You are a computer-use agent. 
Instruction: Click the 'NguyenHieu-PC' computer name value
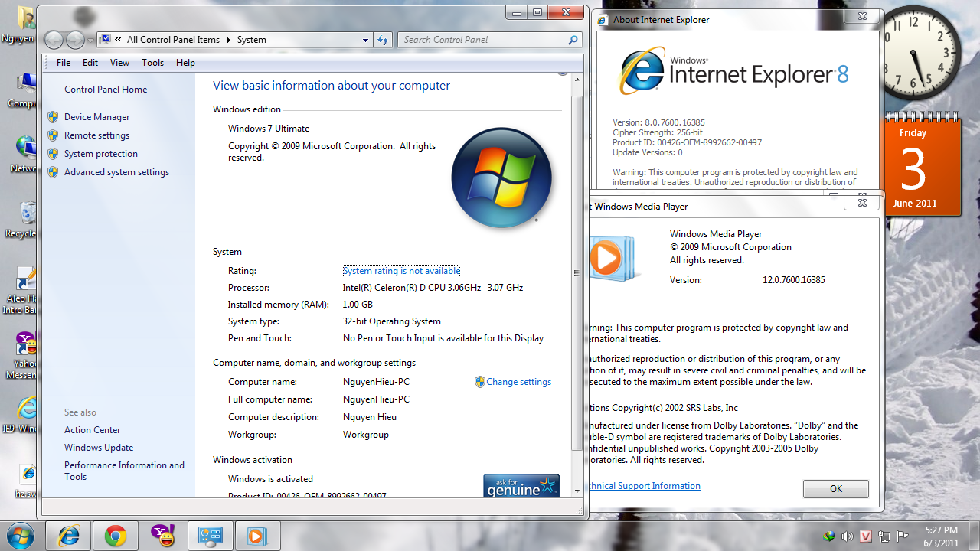[x=376, y=382]
